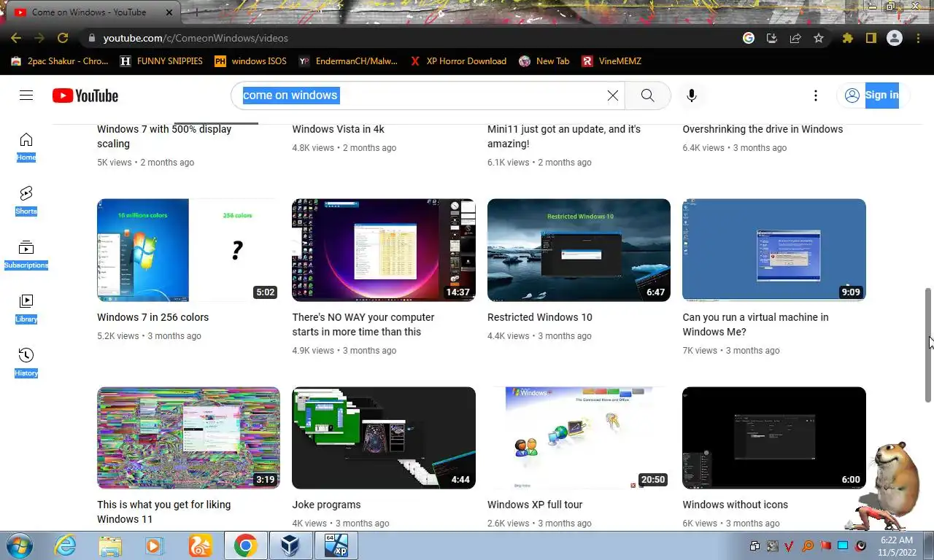The width and height of the screenshot is (934, 560).
Task: Click the Mini11 just got an update title
Action: pos(564,136)
